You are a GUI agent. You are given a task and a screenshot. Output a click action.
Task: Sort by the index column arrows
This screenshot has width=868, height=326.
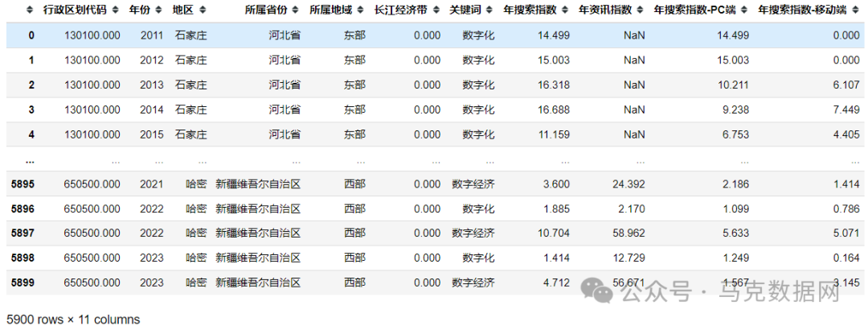[x=31, y=10]
